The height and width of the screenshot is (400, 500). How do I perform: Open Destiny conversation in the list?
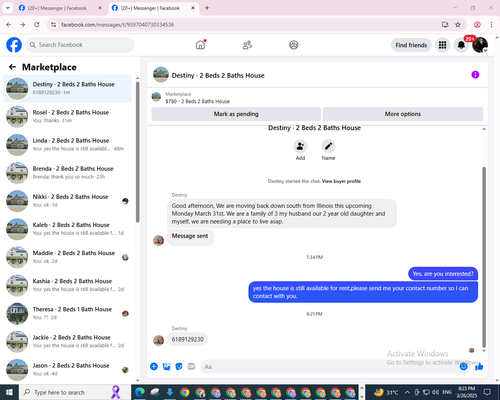pos(67,89)
